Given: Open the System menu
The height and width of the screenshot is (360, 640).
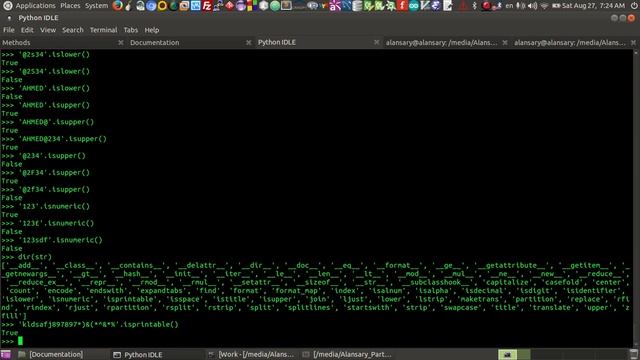Looking at the screenshot, I should [x=96, y=6].
